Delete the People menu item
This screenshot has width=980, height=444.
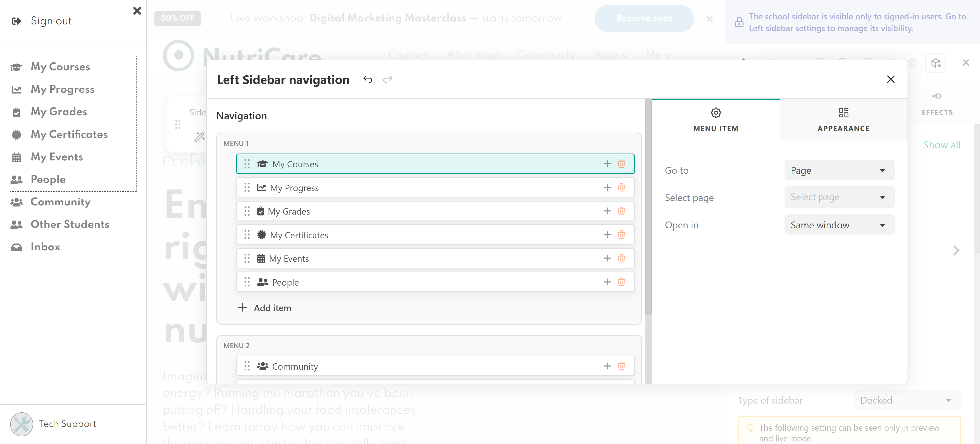(621, 282)
